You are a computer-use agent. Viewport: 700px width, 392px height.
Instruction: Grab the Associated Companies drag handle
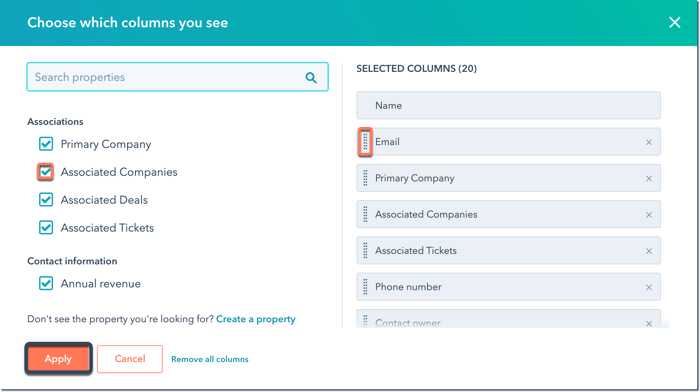tap(365, 214)
